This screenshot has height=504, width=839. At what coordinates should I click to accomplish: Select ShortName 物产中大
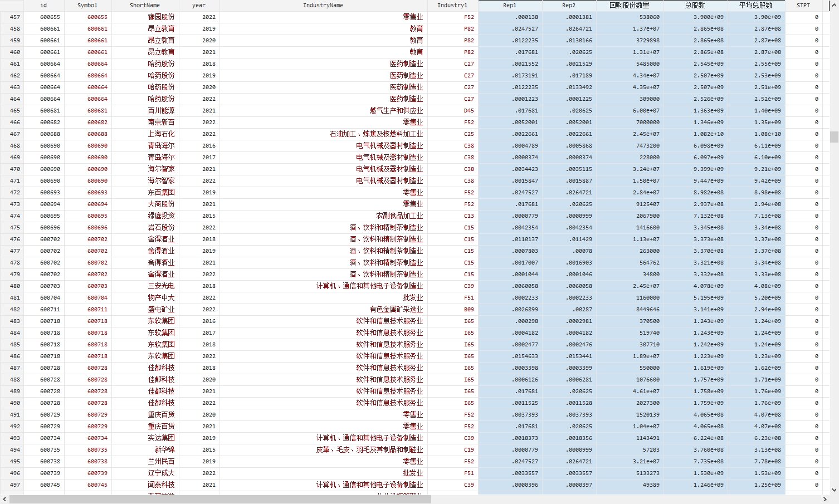[161, 297]
